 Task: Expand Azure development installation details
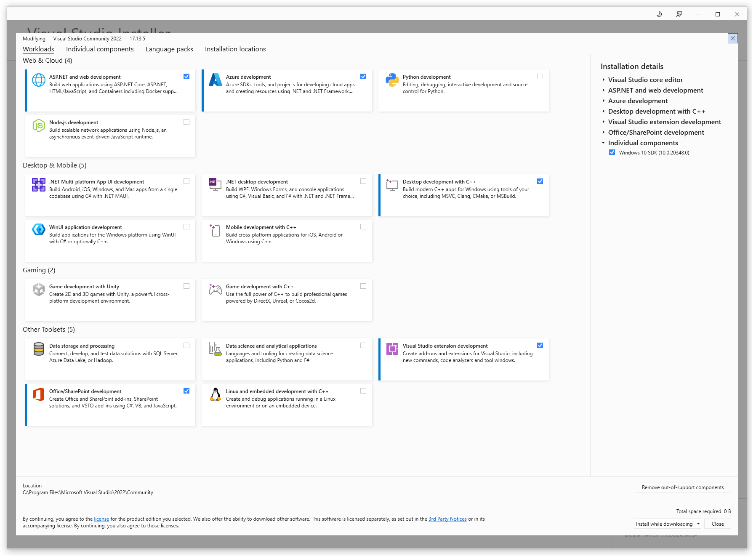tap(603, 101)
